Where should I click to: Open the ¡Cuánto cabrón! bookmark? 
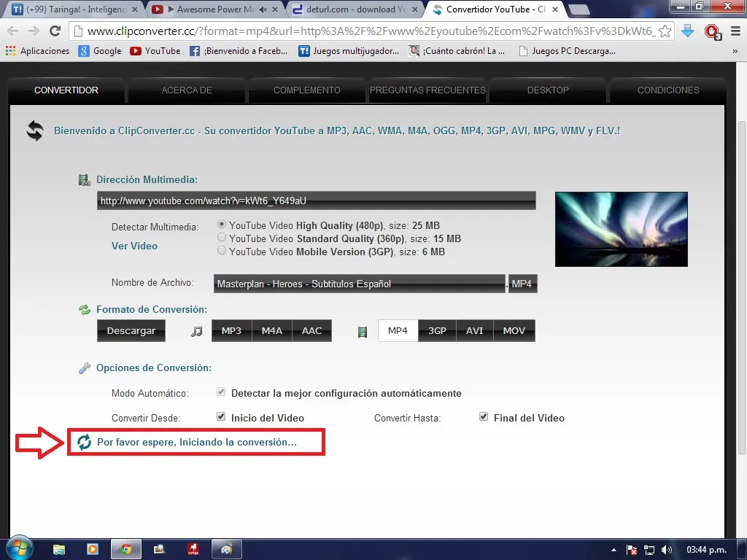click(457, 51)
